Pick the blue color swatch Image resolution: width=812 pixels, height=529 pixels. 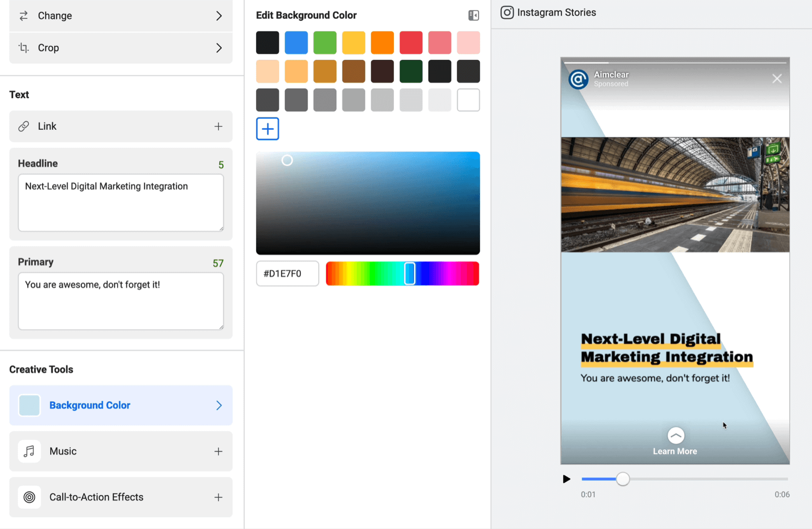[x=296, y=43]
